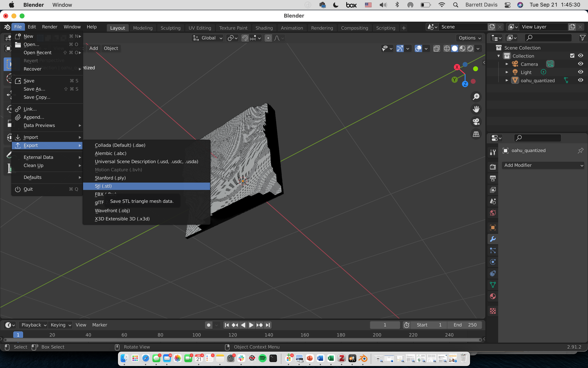Open Object Data mesh properties tab

pyautogui.click(x=493, y=285)
